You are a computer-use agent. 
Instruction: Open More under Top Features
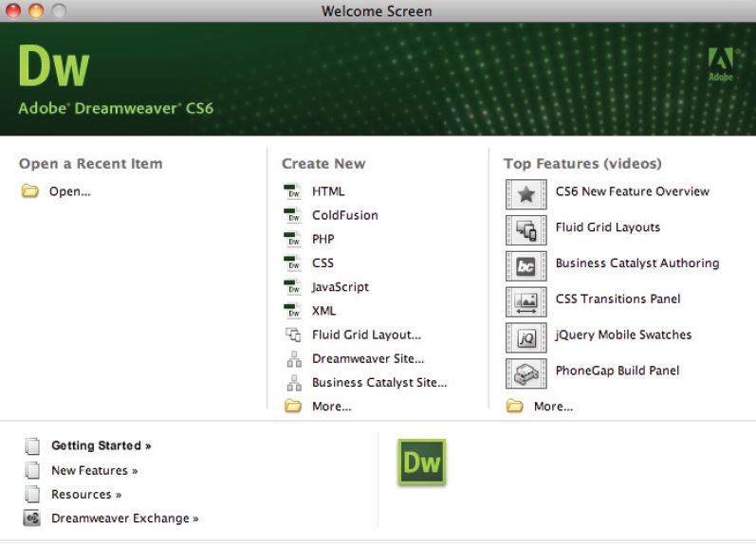554,407
